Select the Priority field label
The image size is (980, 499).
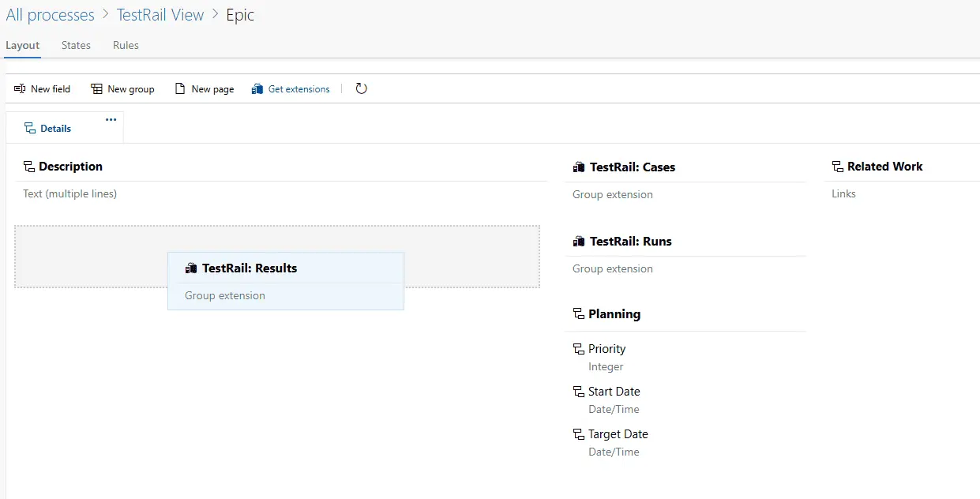(x=606, y=349)
